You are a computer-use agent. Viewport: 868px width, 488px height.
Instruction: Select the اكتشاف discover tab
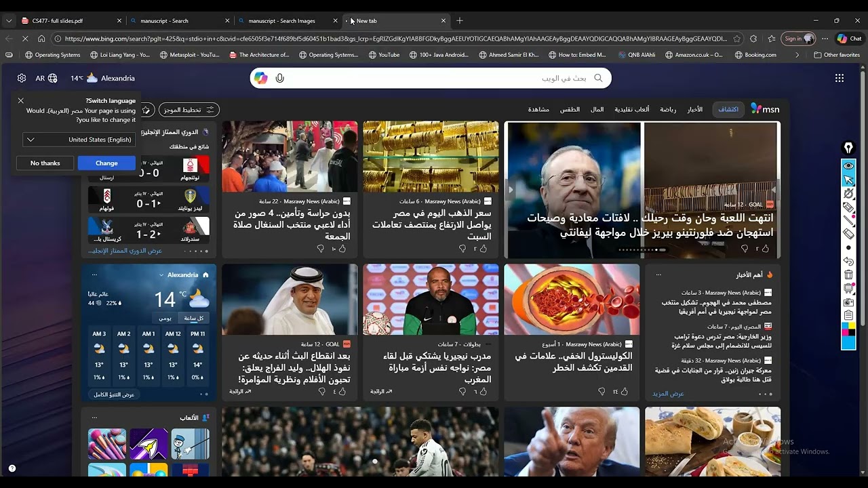[728, 109]
